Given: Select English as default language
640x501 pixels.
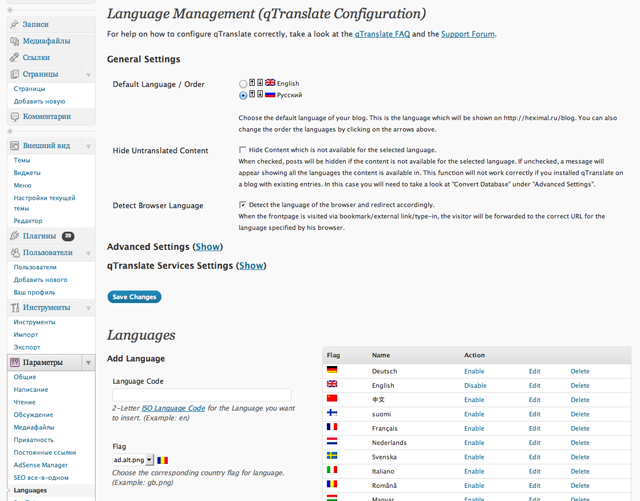Looking at the screenshot, I should coord(243,84).
